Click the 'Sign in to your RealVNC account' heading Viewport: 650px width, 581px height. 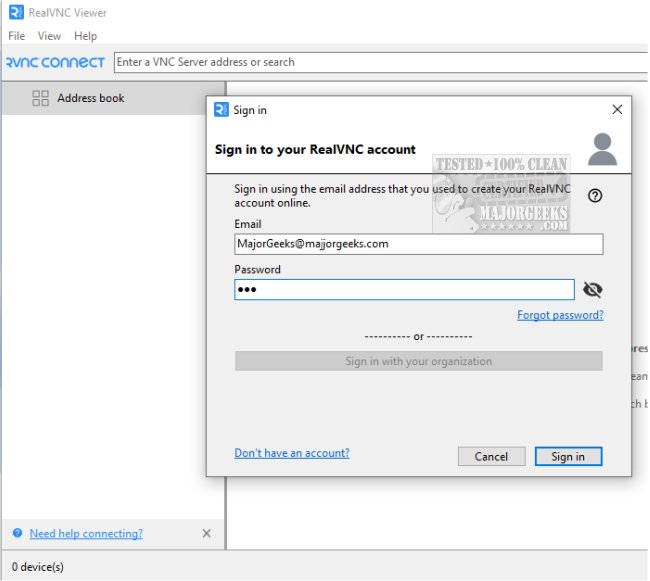(315, 149)
